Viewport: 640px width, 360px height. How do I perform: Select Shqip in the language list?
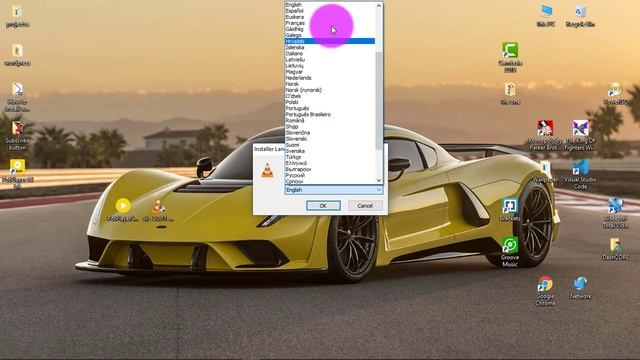pos(330,127)
